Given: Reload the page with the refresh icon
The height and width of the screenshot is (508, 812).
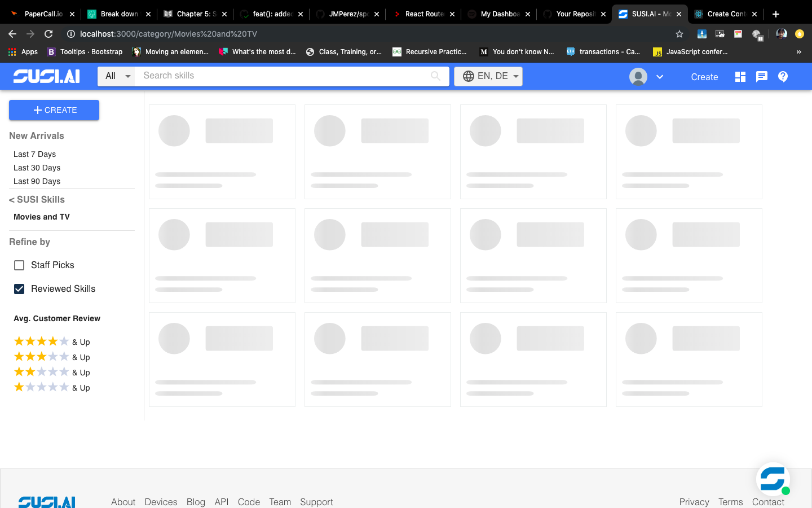Looking at the screenshot, I should (48, 33).
